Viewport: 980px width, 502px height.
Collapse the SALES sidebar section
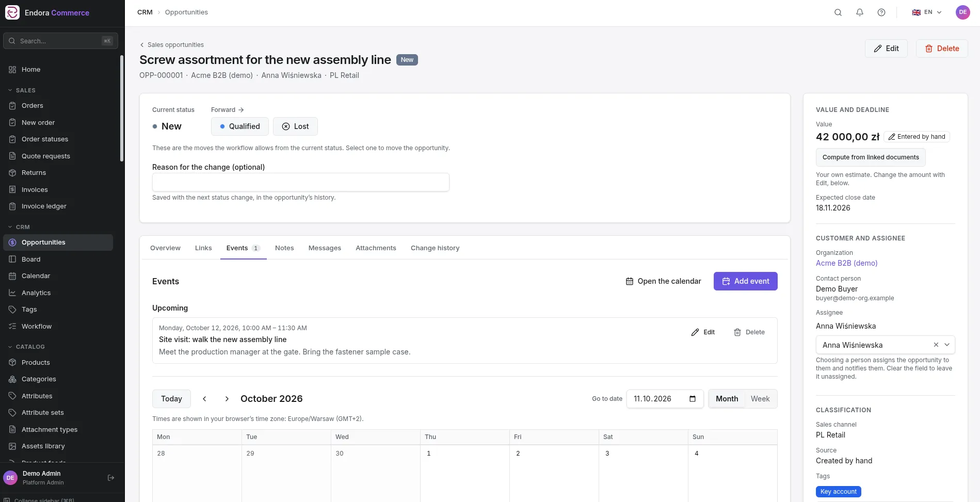tap(22, 90)
